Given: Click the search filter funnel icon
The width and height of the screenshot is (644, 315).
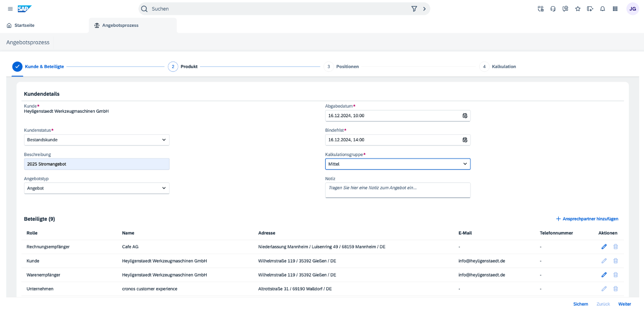Looking at the screenshot, I should (414, 9).
